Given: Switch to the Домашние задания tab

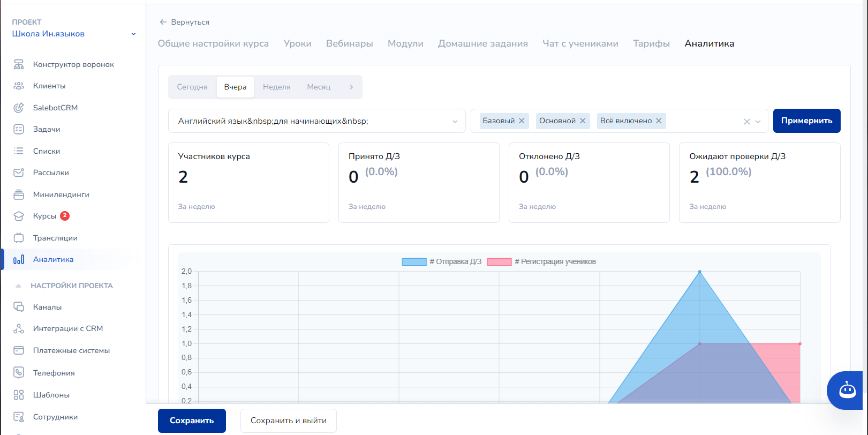Looking at the screenshot, I should [x=482, y=43].
